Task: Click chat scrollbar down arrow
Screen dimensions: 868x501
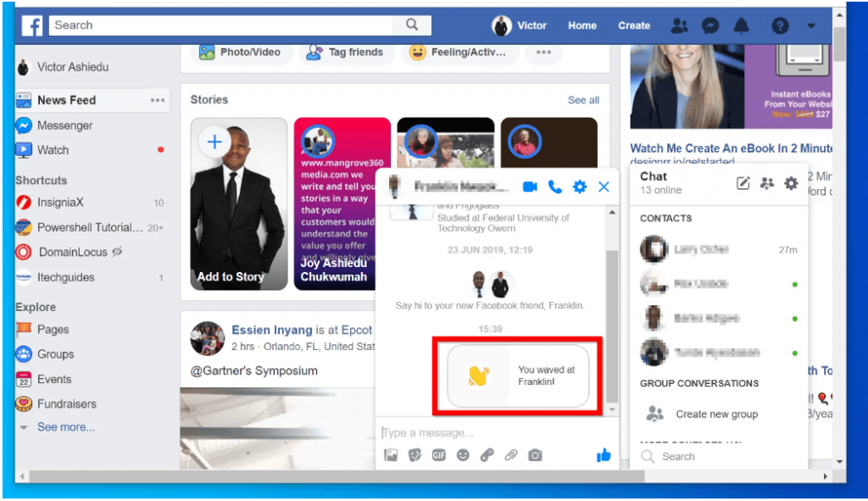Action: pos(612,410)
